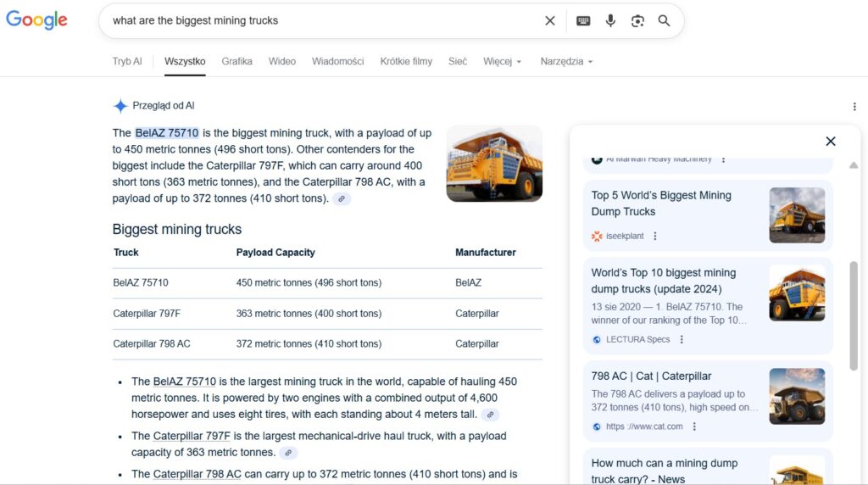Expand the Narzędzia dropdown
The height and width of the screenshot is (485, 868).
coord(566,61)
